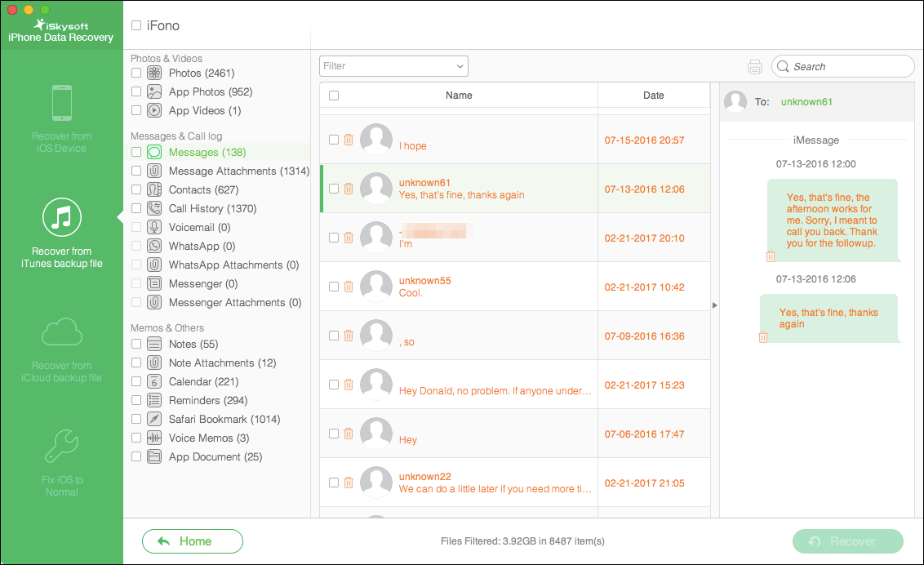The image size is (924, 565).
Task: Open the 'Hey Donald, no problem' message row
Action: (x=514, y=385)
